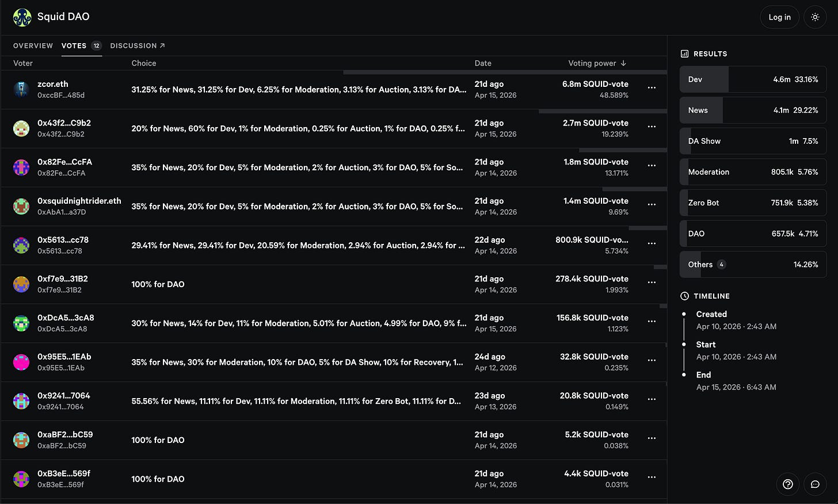Click the Dev result progress bar
The width and height of the screenshot is (838, 504).
click(x=753, y=79)
